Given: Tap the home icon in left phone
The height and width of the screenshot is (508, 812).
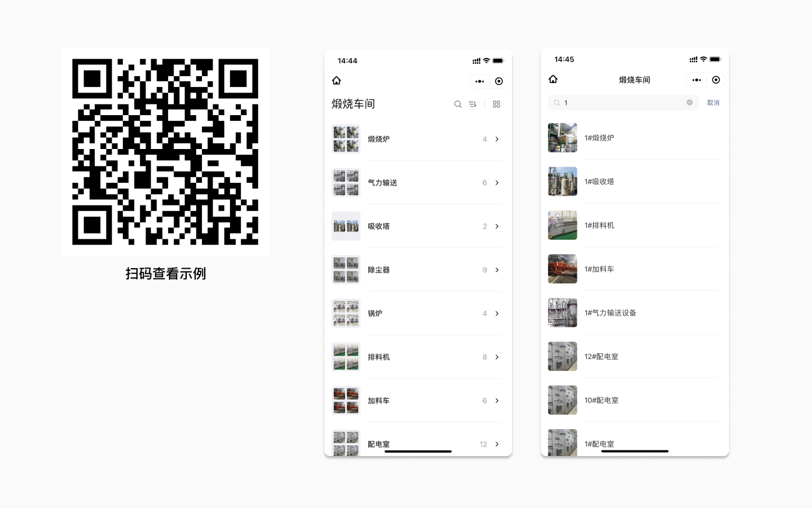Looking at the screenshot, I should (x=337, y=81).
